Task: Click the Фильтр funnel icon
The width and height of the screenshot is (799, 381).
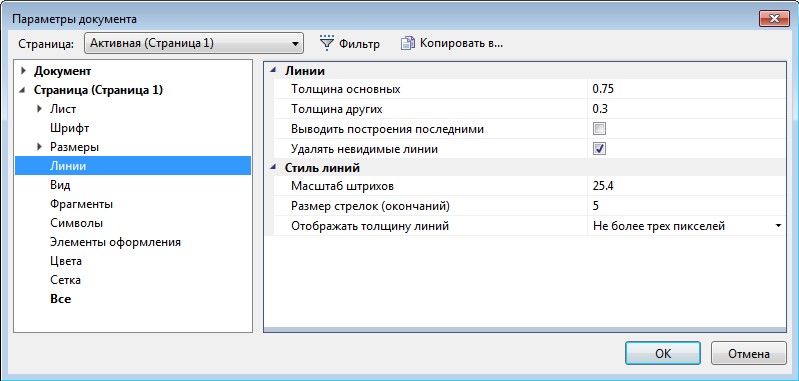Action: [x=327, y=43]
